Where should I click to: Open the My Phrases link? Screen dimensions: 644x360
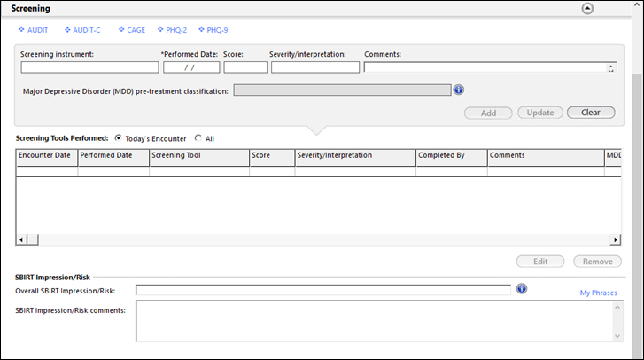pos(599,293)
